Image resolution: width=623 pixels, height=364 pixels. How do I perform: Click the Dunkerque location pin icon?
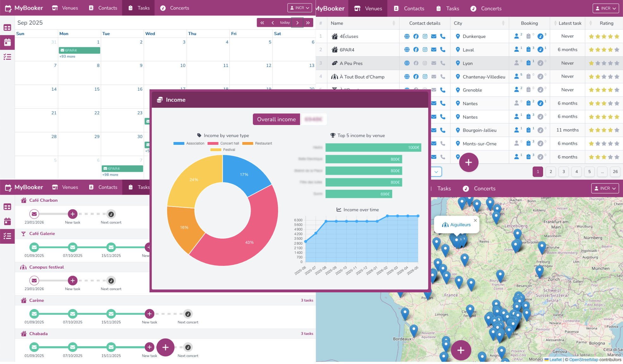click(458, 36)
